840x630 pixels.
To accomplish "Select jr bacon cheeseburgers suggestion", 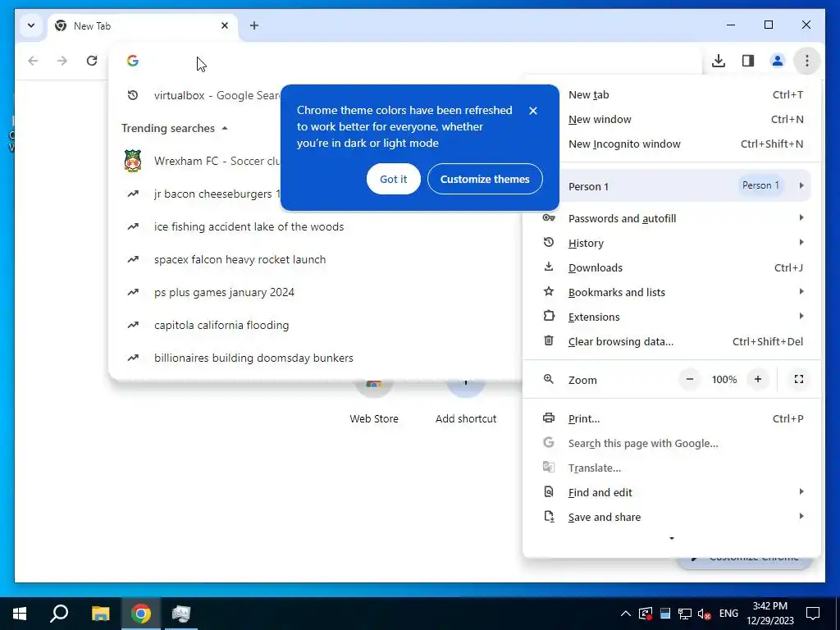I will 217,194.
